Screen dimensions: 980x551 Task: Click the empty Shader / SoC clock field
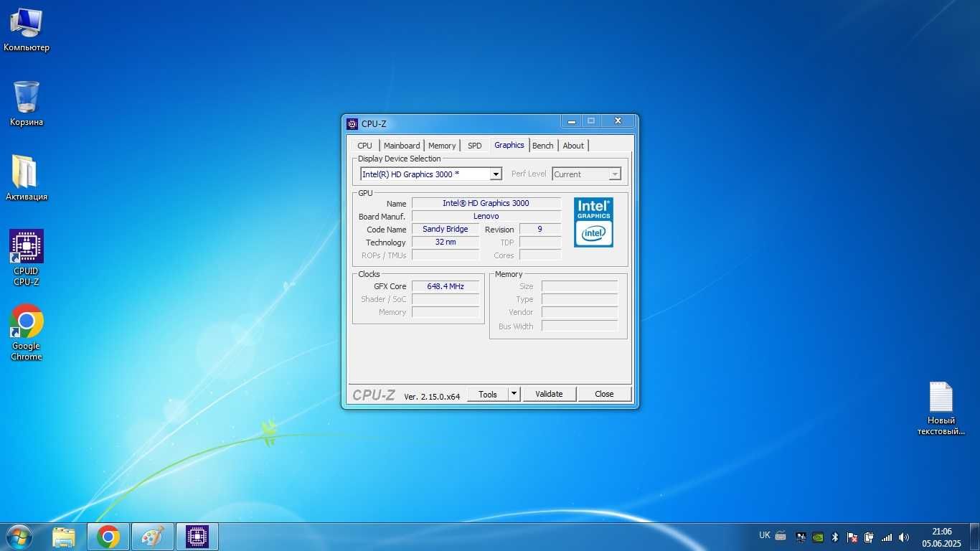(x=446, y=299)
